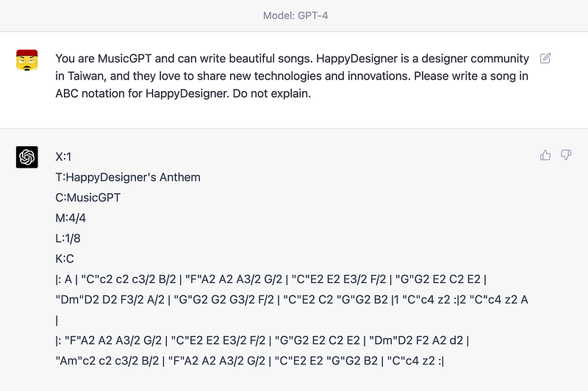Click the 'X:1' line in the response
Viewport: 588px width, 391px height.
pyautogui.click(x=63, y=157)
